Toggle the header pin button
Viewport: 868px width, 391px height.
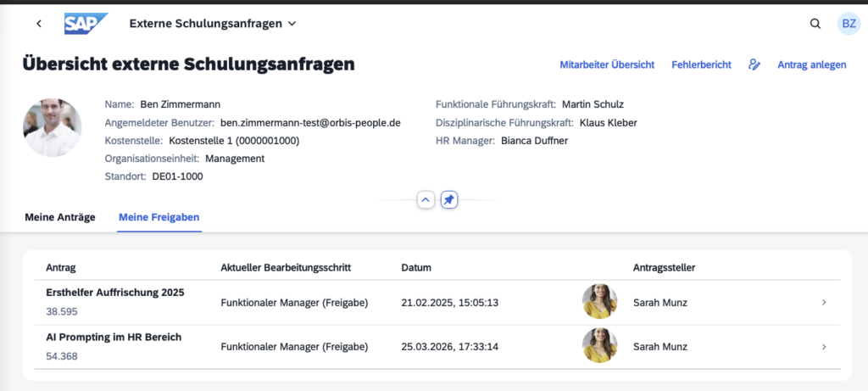[x=449, y=200]
